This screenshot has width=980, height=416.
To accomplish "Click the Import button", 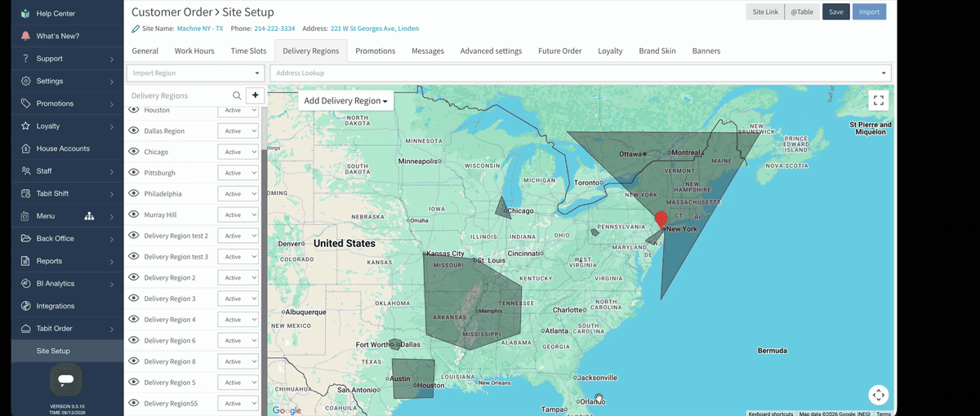I will (869, 12).
